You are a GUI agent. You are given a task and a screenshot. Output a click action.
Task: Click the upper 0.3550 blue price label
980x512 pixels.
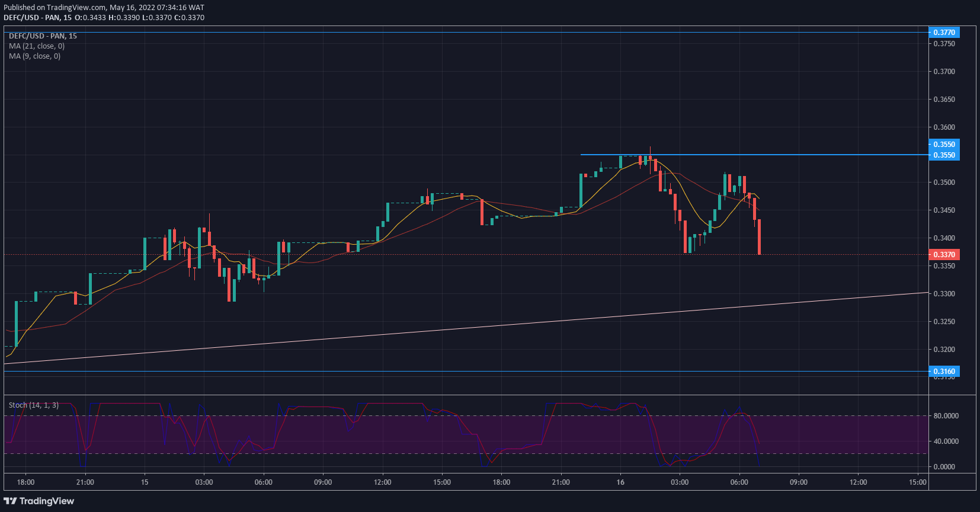[944, 145]
